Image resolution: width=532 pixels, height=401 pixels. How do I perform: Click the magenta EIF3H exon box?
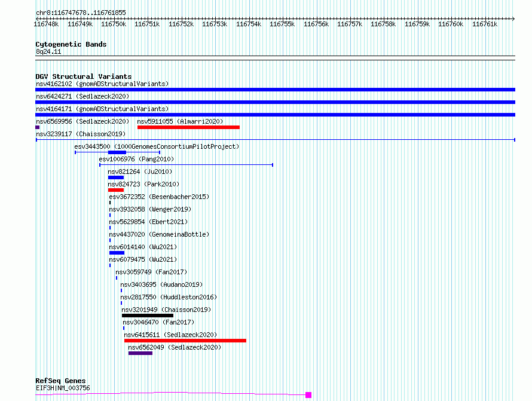[308, 395]
